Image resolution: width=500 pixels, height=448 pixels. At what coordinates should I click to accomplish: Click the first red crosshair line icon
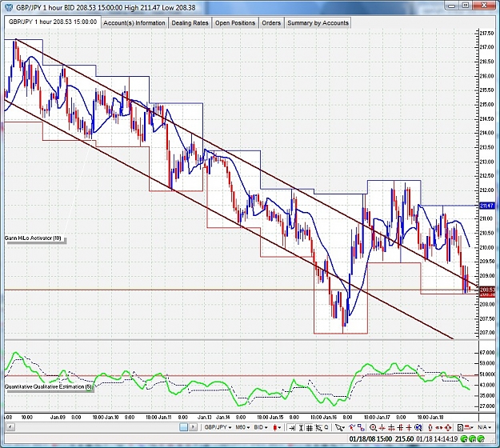click(382, 428)
